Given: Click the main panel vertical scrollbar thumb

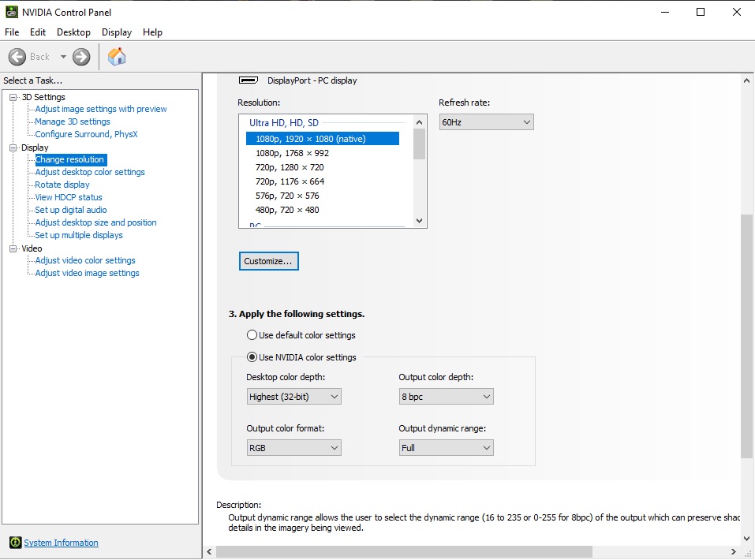Looking at the screenshot, I should (747, 336).
